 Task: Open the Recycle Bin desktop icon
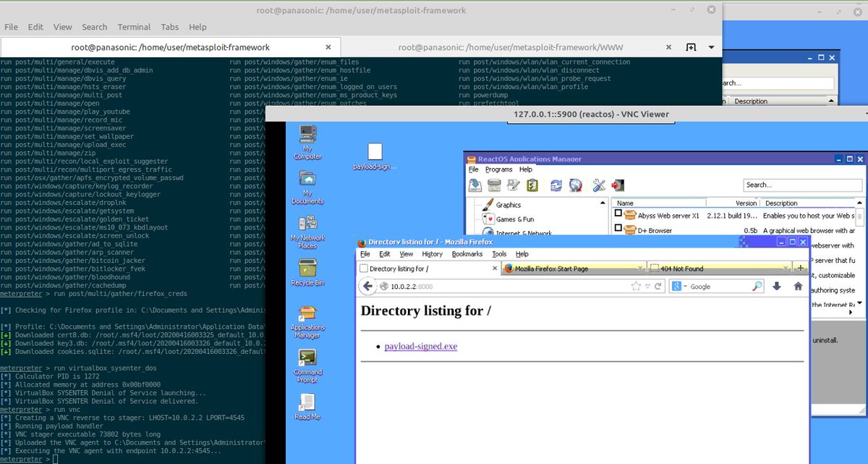307,273
